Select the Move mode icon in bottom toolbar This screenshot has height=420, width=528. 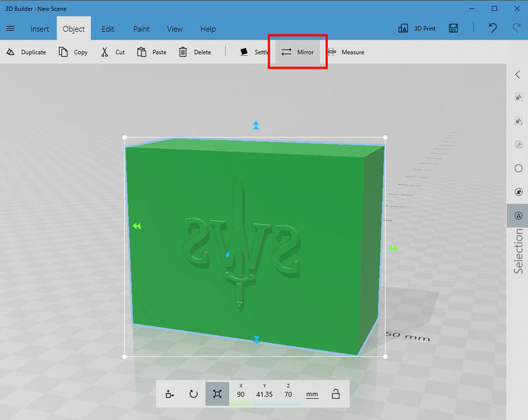170,394
